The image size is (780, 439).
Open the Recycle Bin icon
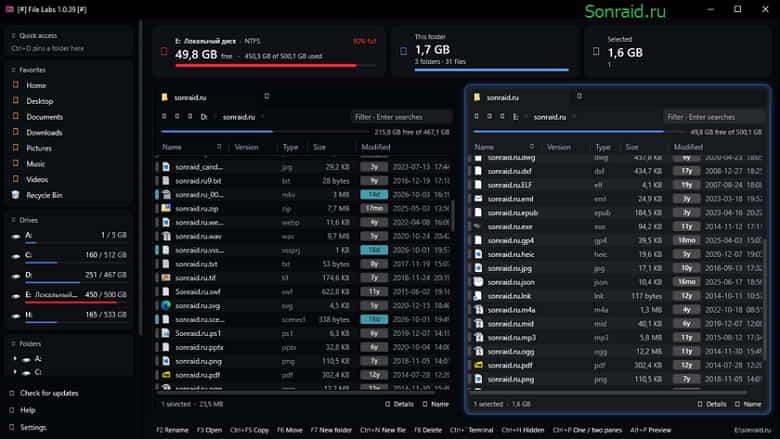(15, 195)
